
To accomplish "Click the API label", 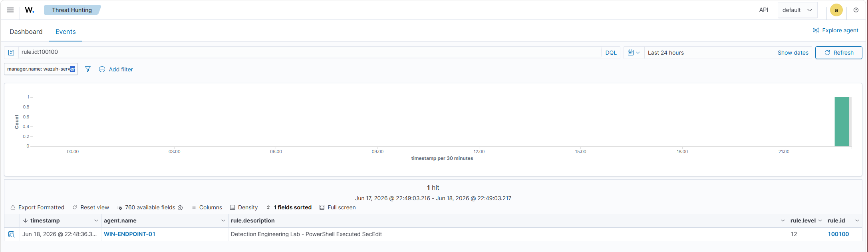I will tap(763, 10).
